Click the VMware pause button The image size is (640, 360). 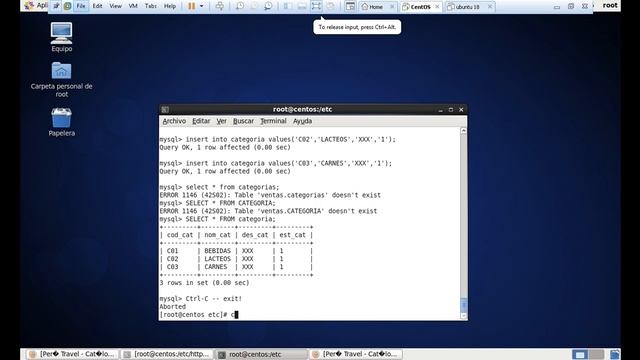click(191, 6)
